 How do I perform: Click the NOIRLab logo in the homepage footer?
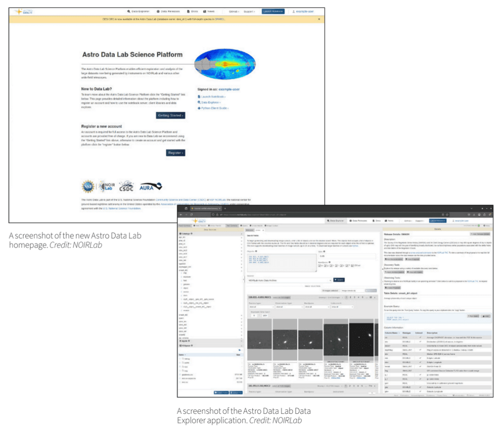(107, 186)
